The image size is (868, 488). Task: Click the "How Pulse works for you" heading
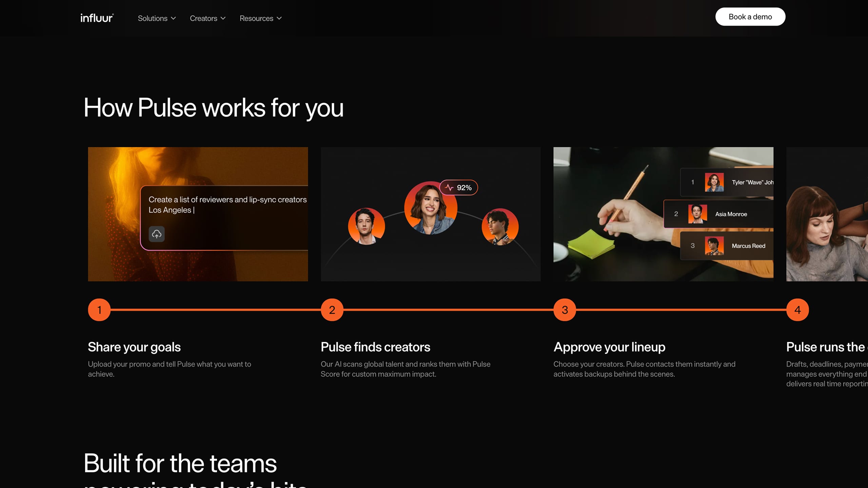coord(214,108)
